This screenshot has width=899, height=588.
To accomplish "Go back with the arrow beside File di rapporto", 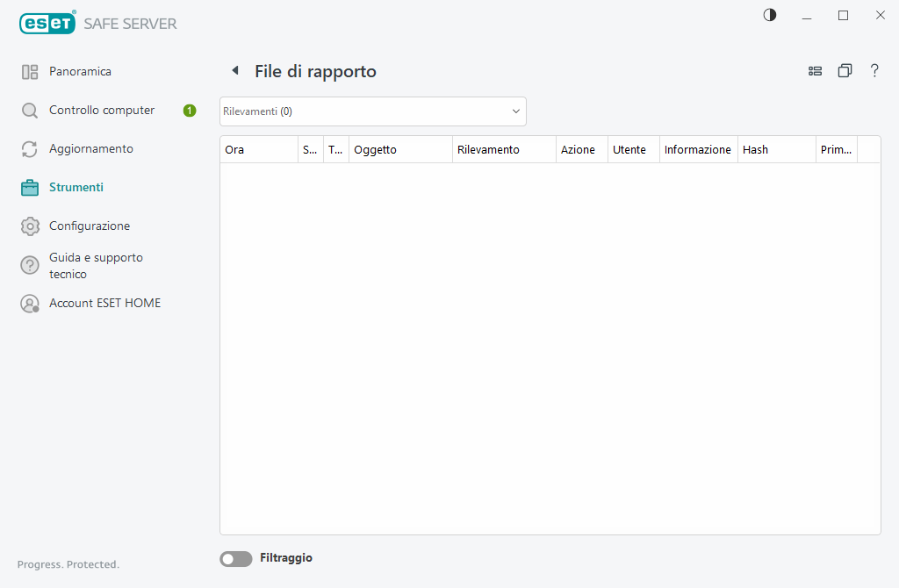I will (234, 71).
